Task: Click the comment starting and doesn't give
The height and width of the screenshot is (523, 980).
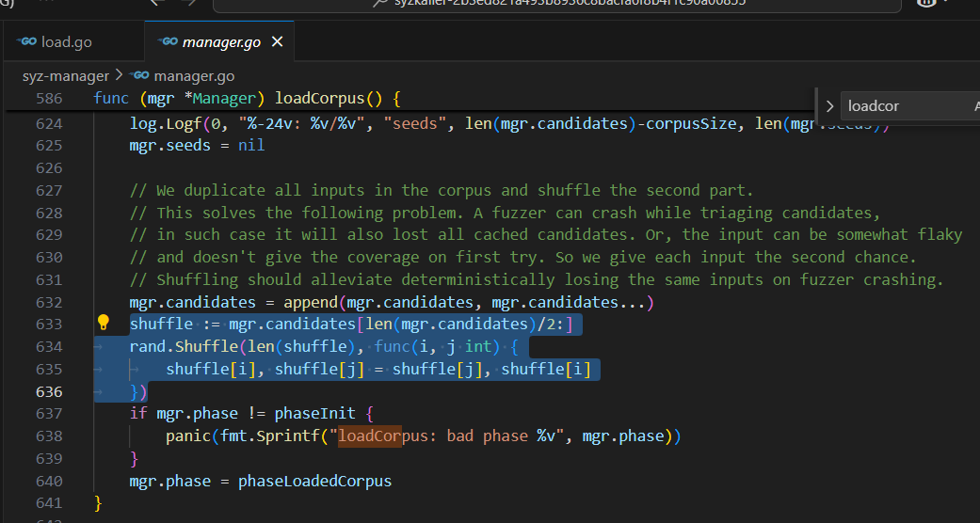Action: [522, 258]
